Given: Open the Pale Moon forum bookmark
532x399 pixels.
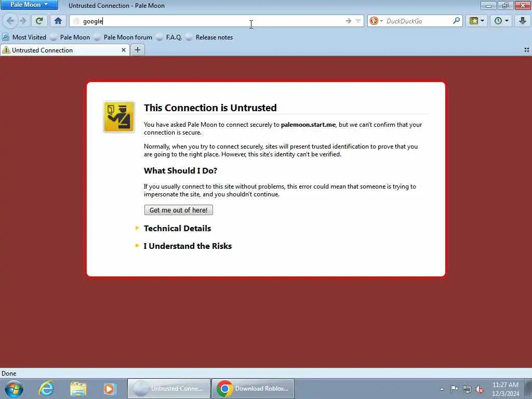Looking at the screenshot, I should (x=123, y=37).
